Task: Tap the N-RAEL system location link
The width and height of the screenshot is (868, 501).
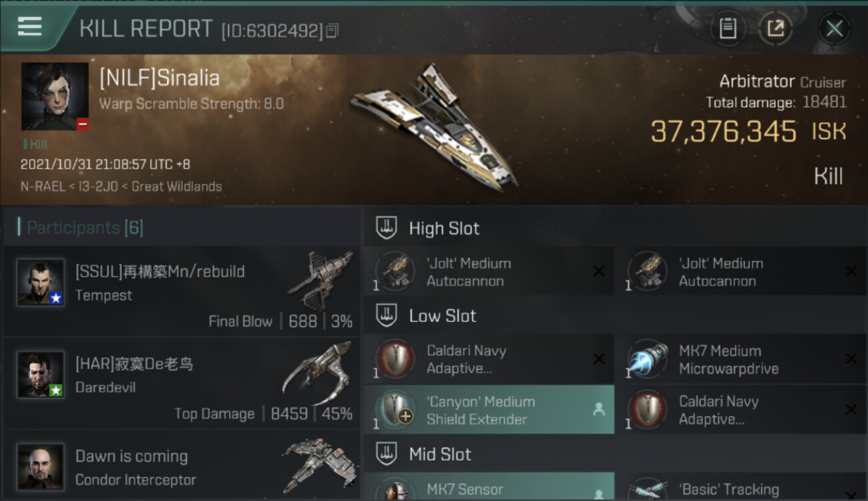Action: (44, 186)
